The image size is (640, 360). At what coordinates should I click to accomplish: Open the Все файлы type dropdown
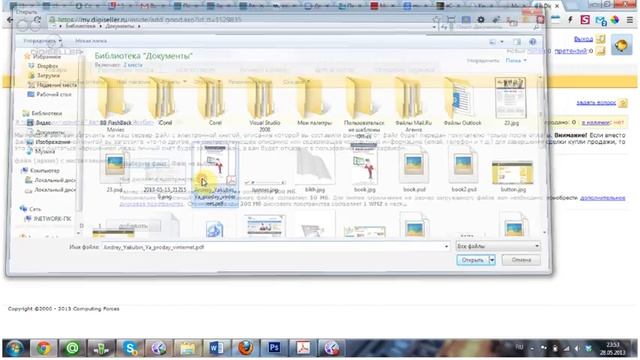point(498,246)
